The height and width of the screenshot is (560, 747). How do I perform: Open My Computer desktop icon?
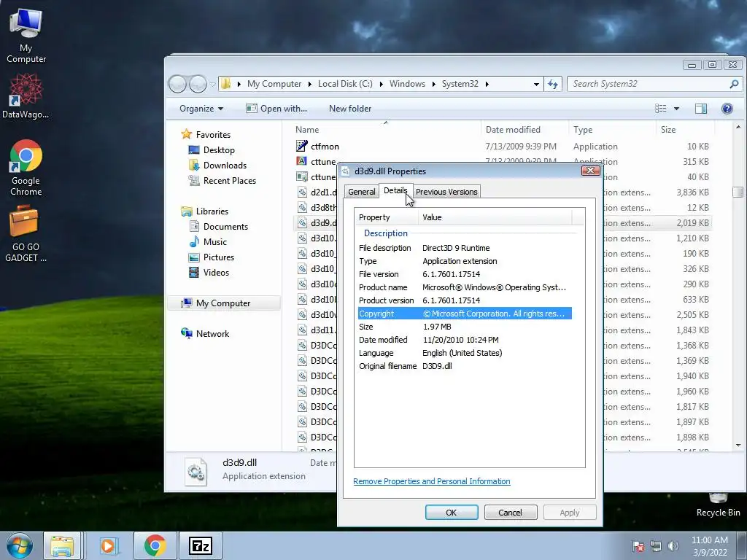[26, 36]
